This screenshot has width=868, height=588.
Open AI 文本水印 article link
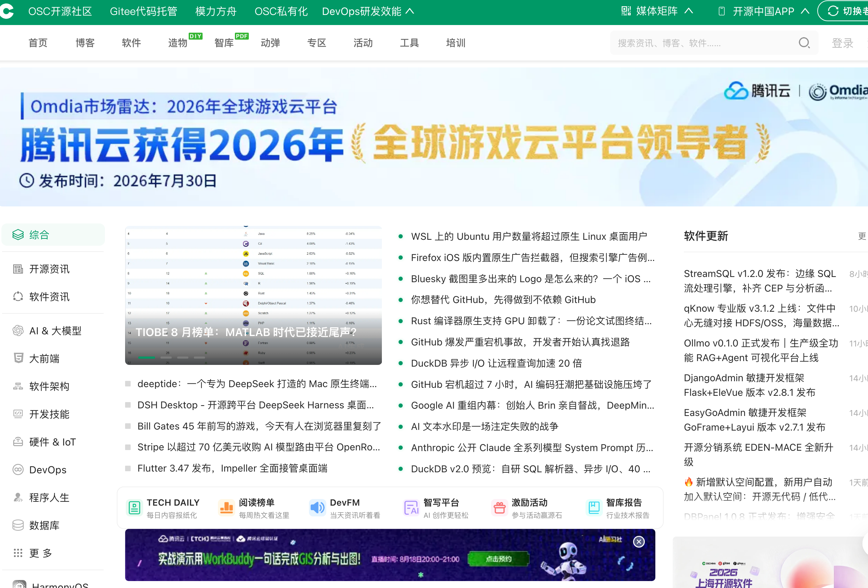484,426
